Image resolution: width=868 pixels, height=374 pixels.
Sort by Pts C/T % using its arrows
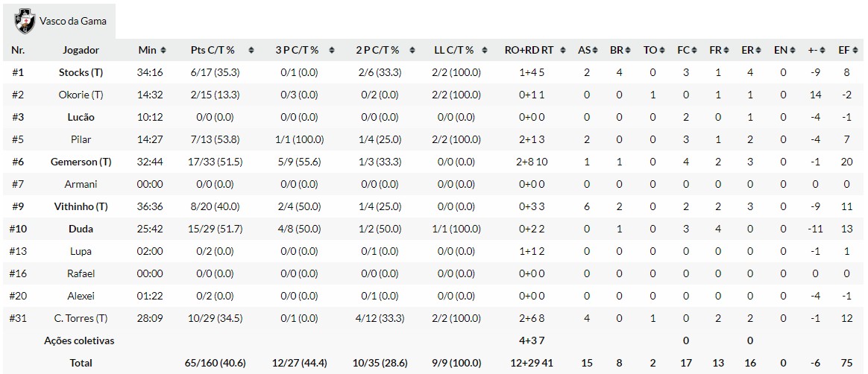coord(251,51)
